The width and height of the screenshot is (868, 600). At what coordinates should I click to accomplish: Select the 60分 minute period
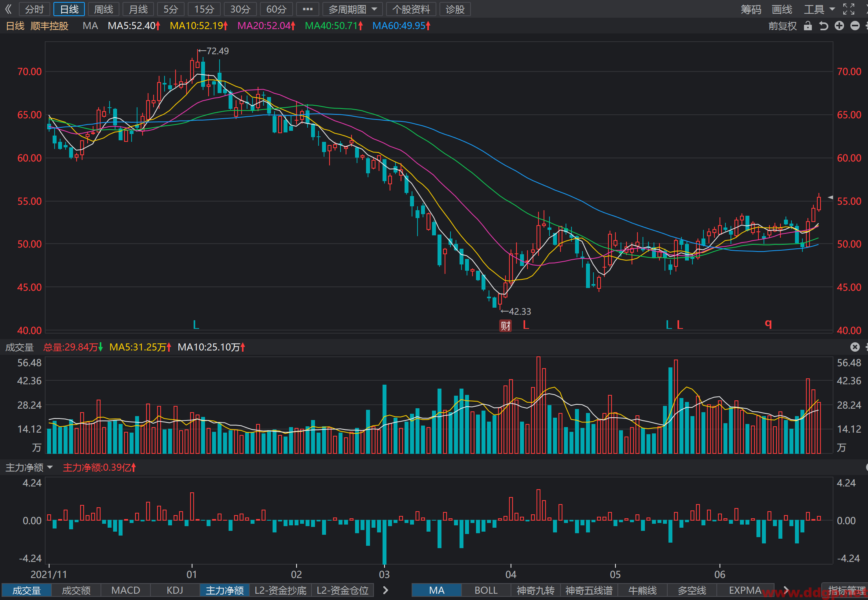[x=277, y=9]
